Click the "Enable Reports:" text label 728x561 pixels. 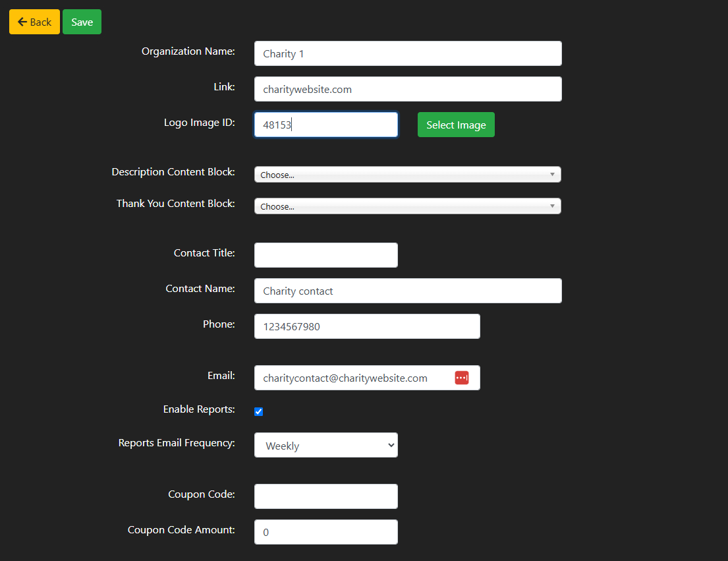tap(199, 409)
